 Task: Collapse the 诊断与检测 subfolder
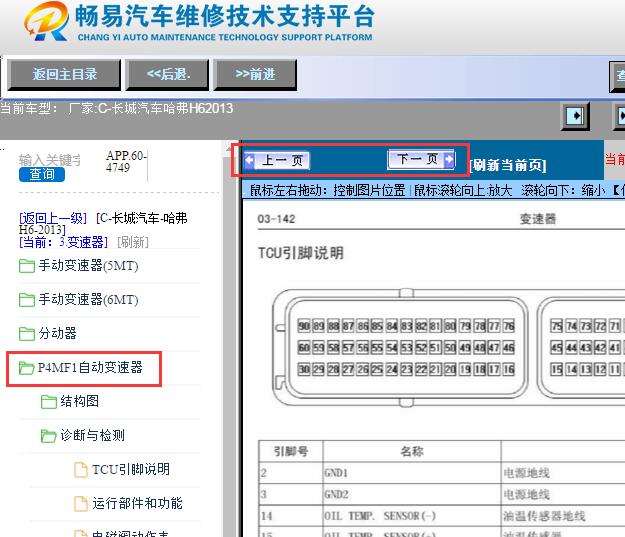pyautogui.click(x=92, y=435)
